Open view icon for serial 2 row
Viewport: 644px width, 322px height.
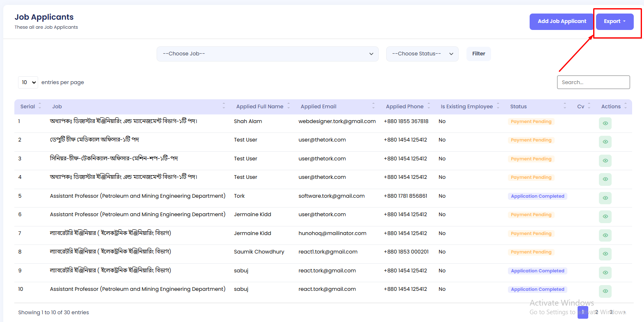(605, 142)
